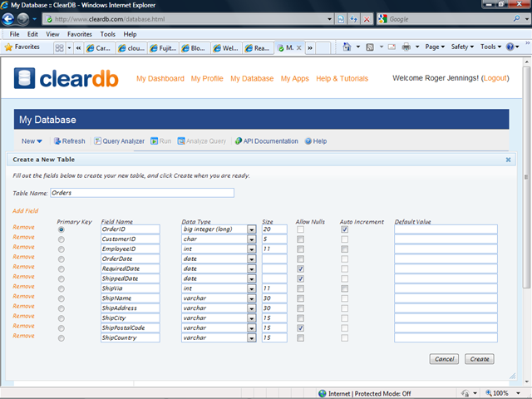532x399 pixels.
Task: Open ShipName data type dropdown
Action: point(251,298)
